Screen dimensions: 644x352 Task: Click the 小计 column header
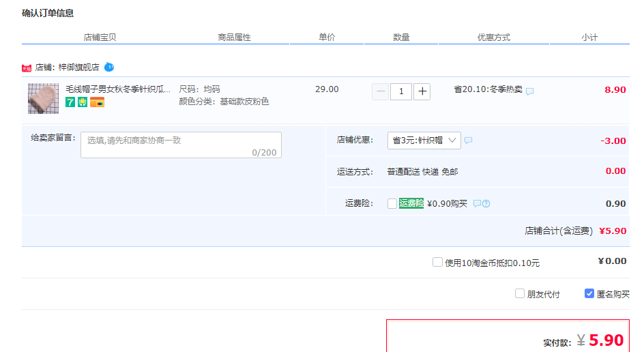[x=589, y=38]
